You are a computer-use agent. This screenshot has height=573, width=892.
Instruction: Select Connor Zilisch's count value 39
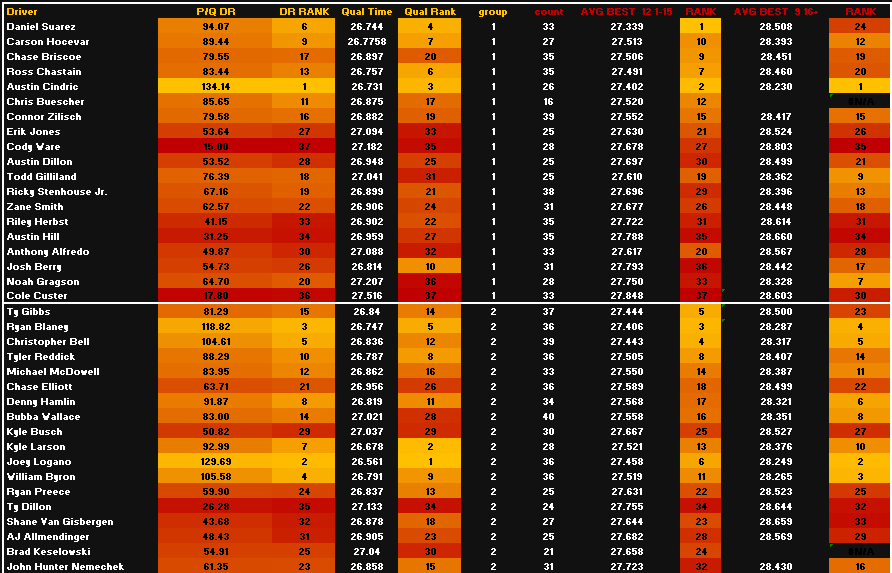pos(548,117)
